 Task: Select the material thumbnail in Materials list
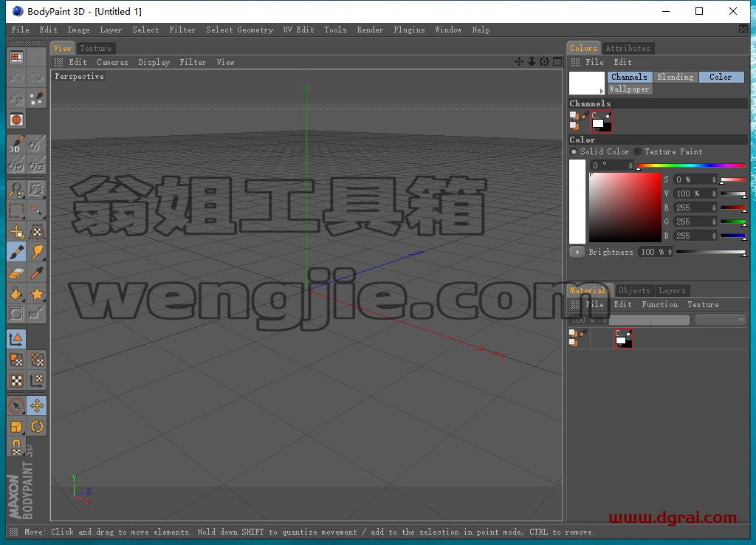pos(623,338)
